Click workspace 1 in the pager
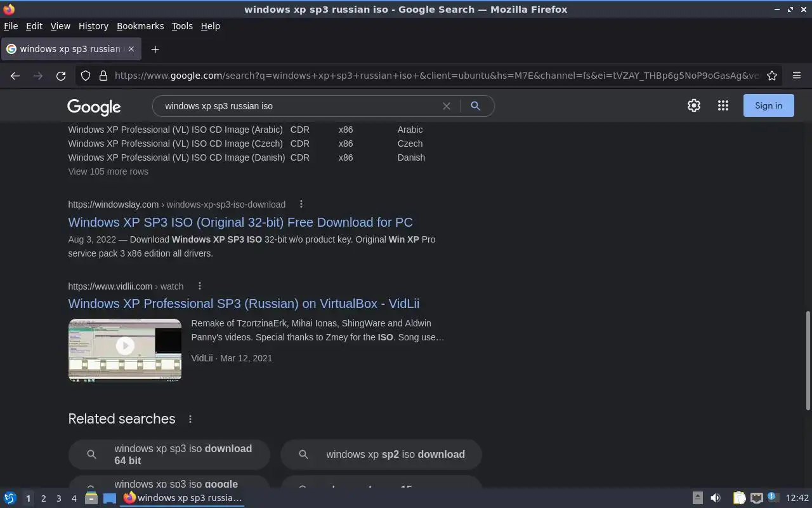The height and width of the screenshot is (508, 812). click(28, 498)
